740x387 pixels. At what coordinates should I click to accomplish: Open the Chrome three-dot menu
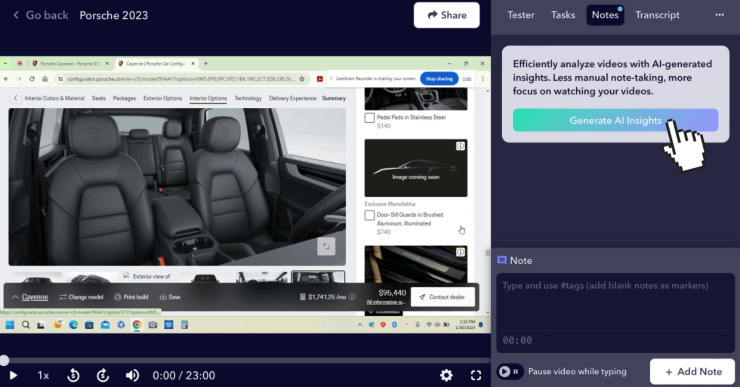[483, 79]
